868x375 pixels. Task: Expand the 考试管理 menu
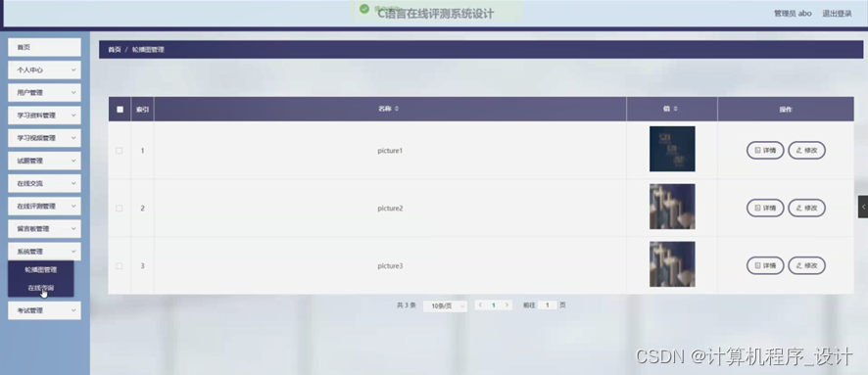coord(44,310)
